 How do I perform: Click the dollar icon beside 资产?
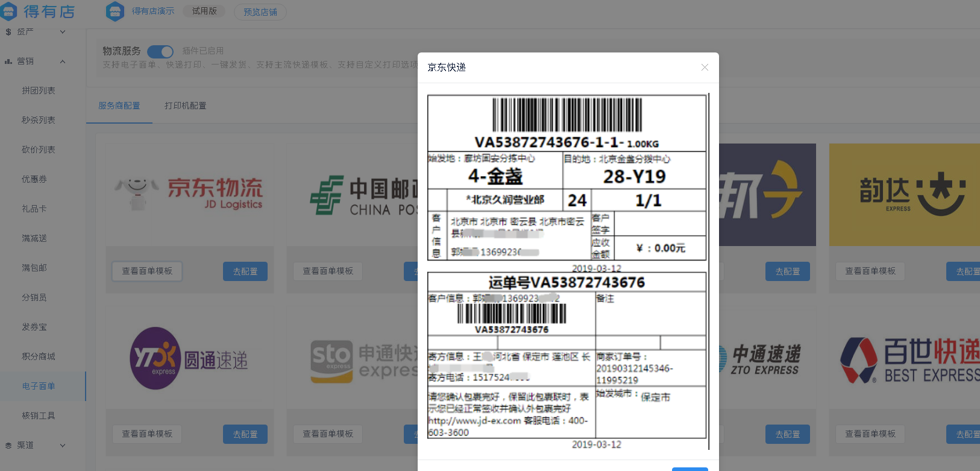8,32
